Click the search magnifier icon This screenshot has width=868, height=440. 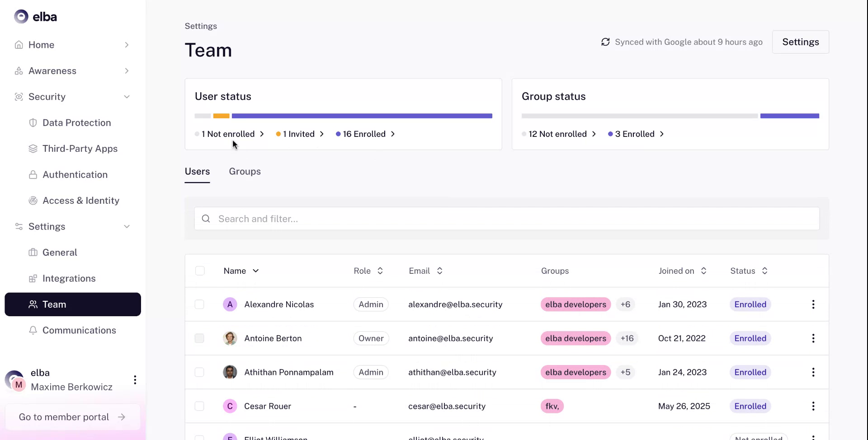point(206,219)
